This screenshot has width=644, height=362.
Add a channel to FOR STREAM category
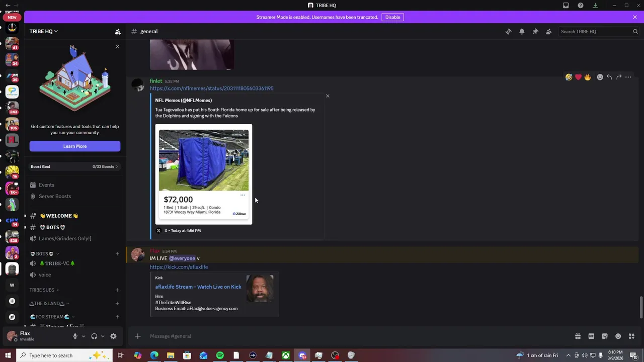tap(117, 317)
